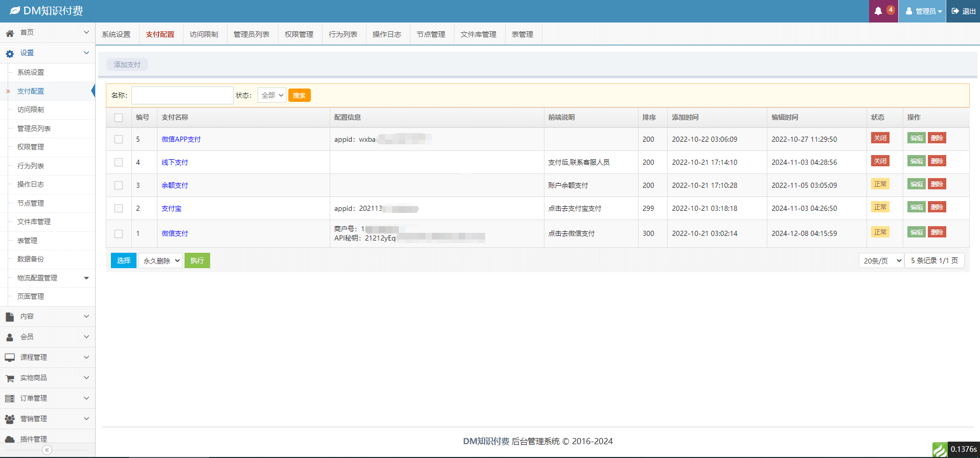Click the home icon in sidebar
Viewport: 980px width, 458px height.
[x=10, y=33]
